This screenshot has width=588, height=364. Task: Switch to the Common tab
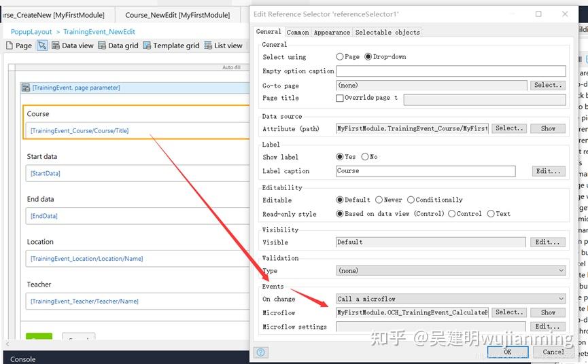point(298,32)
